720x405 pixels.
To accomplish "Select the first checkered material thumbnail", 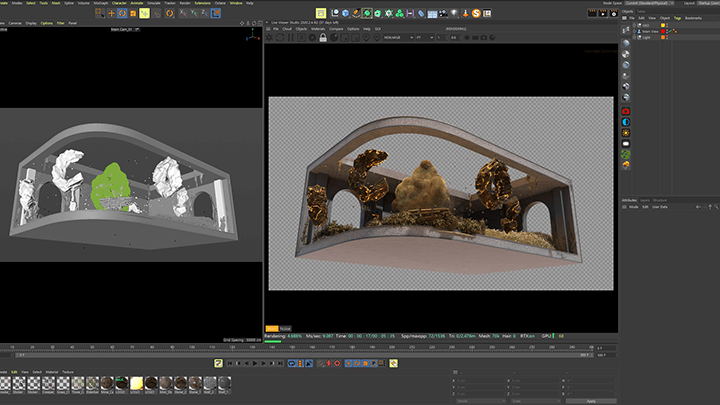I will tap(5, 383).
